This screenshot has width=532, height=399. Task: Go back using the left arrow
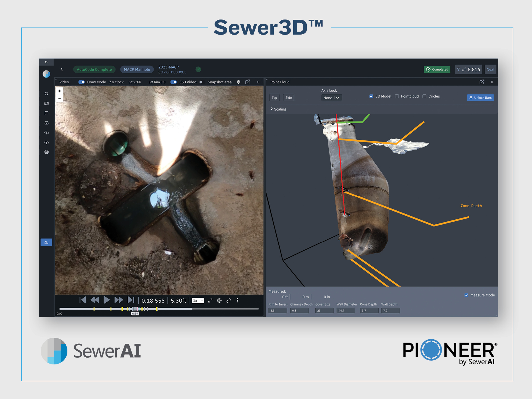(x=62, y=69)
